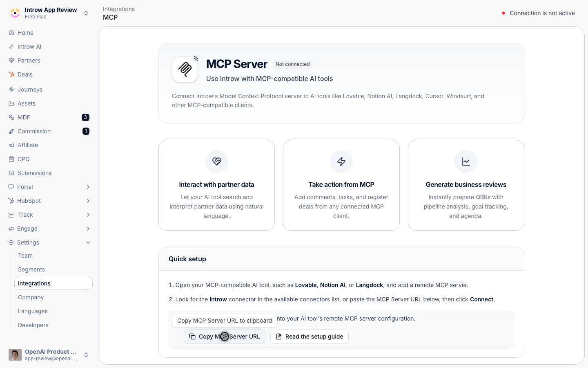Click the Introw logo in the workspace header

[15, 13]
